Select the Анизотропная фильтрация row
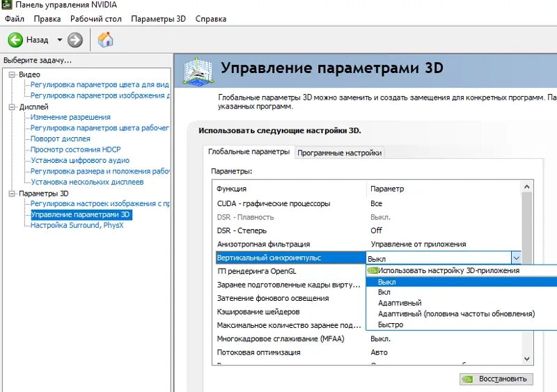 [x=368, y=244]
